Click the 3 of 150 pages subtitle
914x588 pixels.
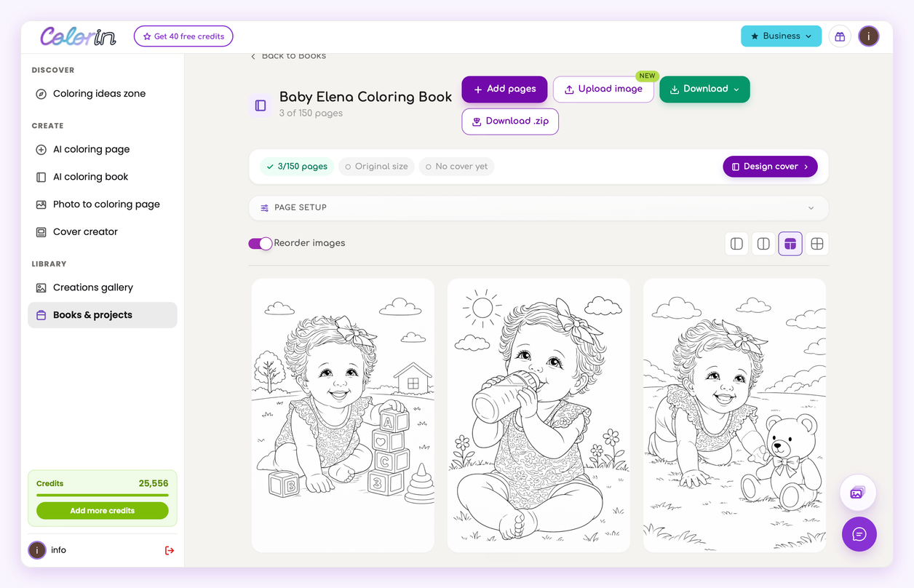311,114
